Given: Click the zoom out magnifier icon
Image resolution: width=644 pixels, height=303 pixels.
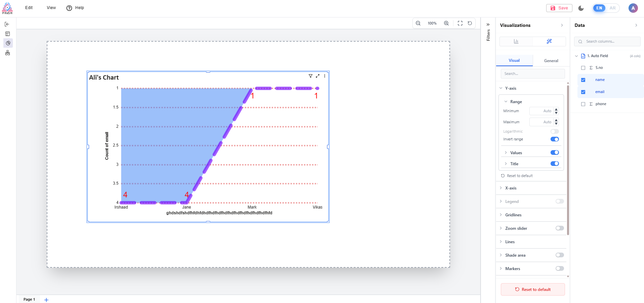Looking at the screenshot, I should pos(418,23).
